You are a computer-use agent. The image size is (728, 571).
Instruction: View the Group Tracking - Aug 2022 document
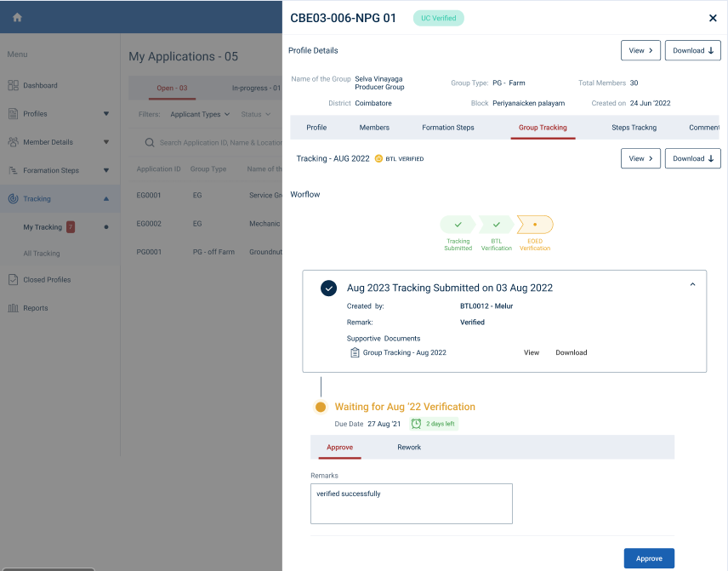(x=532, y=352)
